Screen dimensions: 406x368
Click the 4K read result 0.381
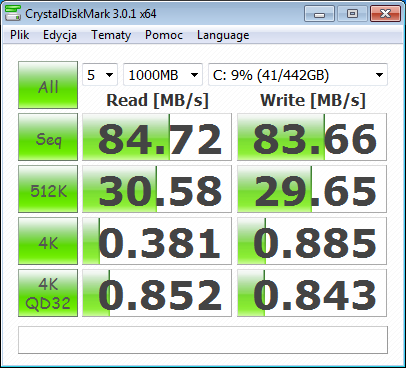point(157,241)
